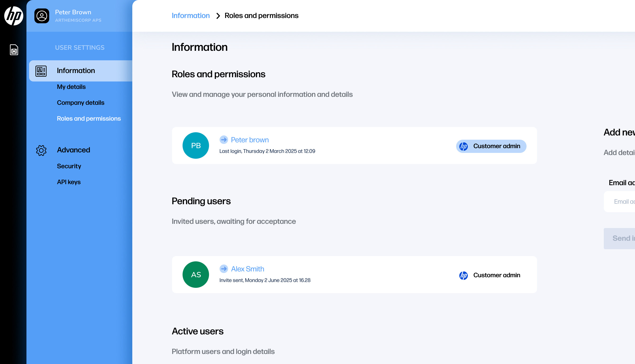
Task: Click the user profile avatar icon
Action: click(x=42, y=16)
